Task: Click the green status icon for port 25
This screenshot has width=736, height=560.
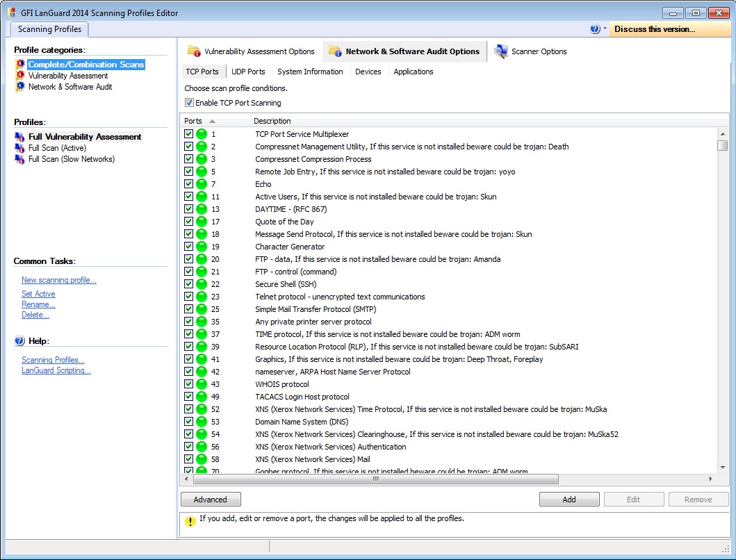Action: [202, 309]
